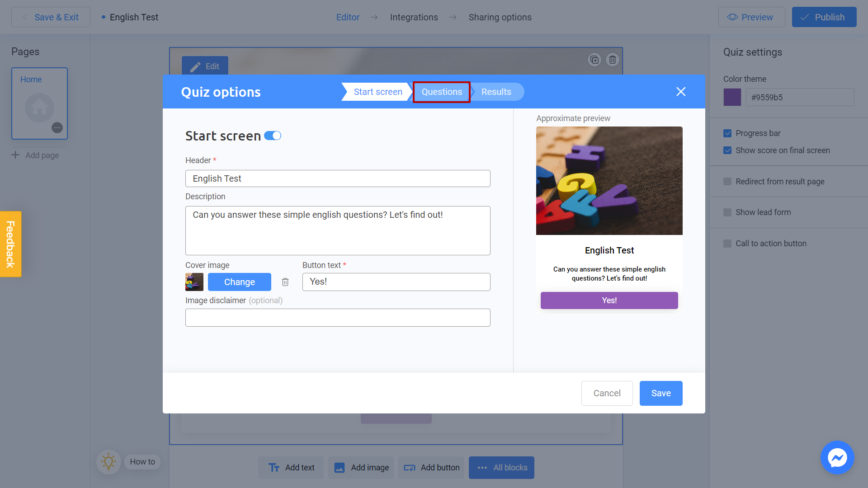The width and height of the screenshot is (868, 488).
Task: Toggle the Start screen enable switch
Action: (273, 135)
